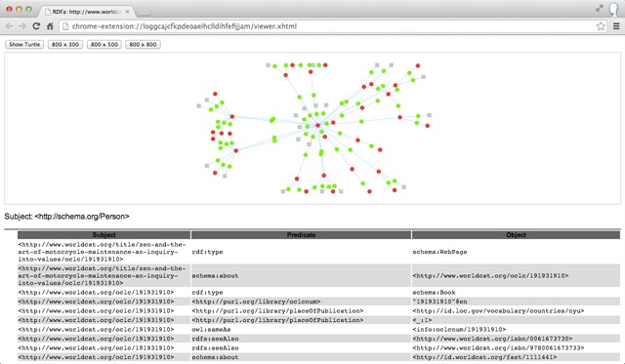Enter fullscreen with the arrows icon
The image size is (625, 364).
click(x=600, y=9)
